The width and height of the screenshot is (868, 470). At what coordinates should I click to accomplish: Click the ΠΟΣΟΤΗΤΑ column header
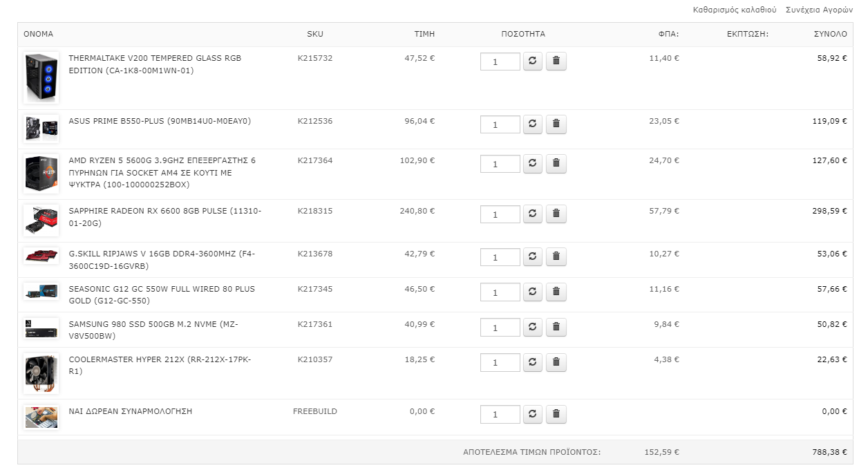point(523,34)
